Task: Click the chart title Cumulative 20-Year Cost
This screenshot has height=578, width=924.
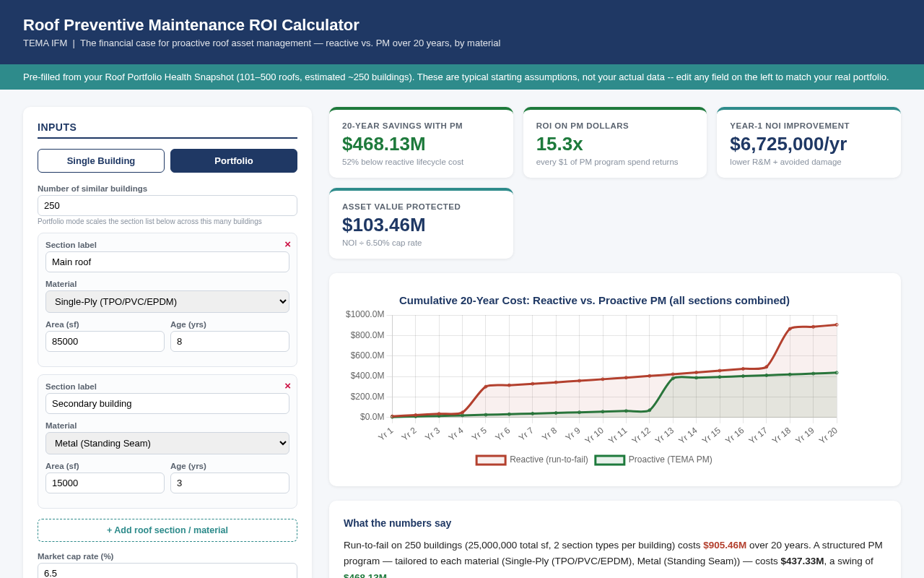Action: 594,301
